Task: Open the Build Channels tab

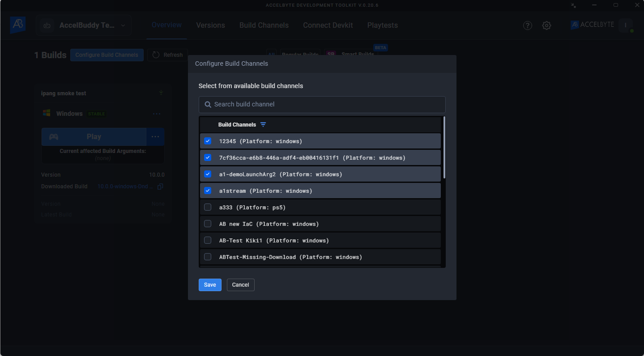Action: pos(264,25)
